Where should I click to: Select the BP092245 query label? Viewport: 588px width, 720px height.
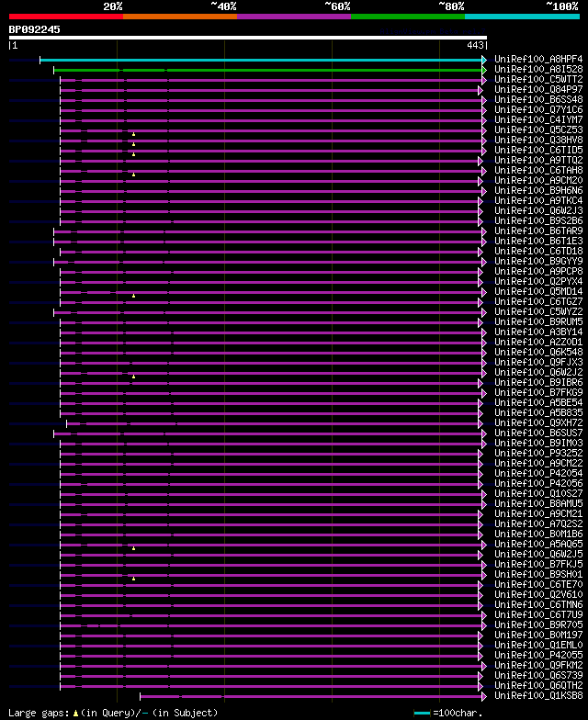[x=35, y=29]
